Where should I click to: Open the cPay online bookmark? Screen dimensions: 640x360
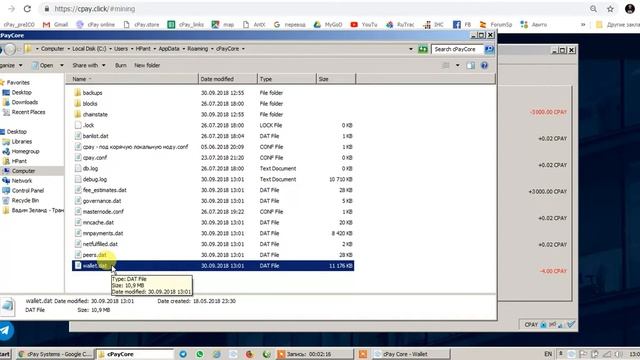click(96, 24)
